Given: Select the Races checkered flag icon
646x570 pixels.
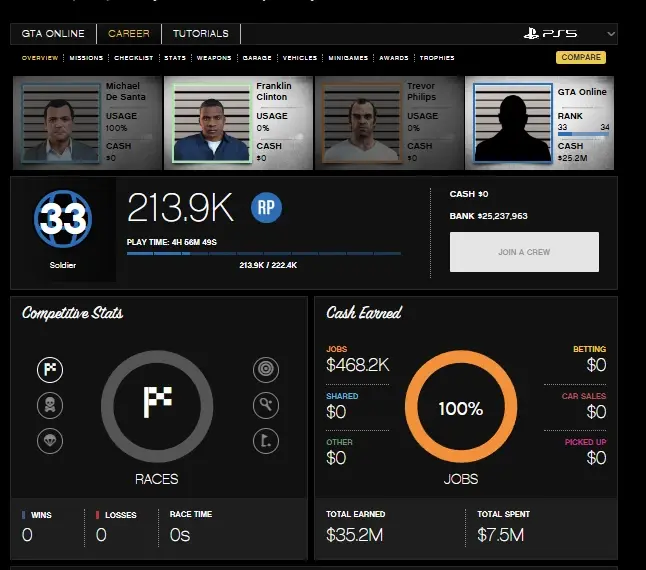Looking at the screenshot, I should tap(50, 370).
